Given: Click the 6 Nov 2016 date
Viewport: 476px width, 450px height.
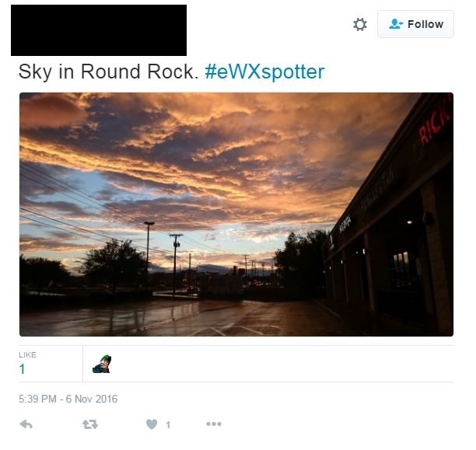Looking at the screenshot, I should tap(92, 399).
